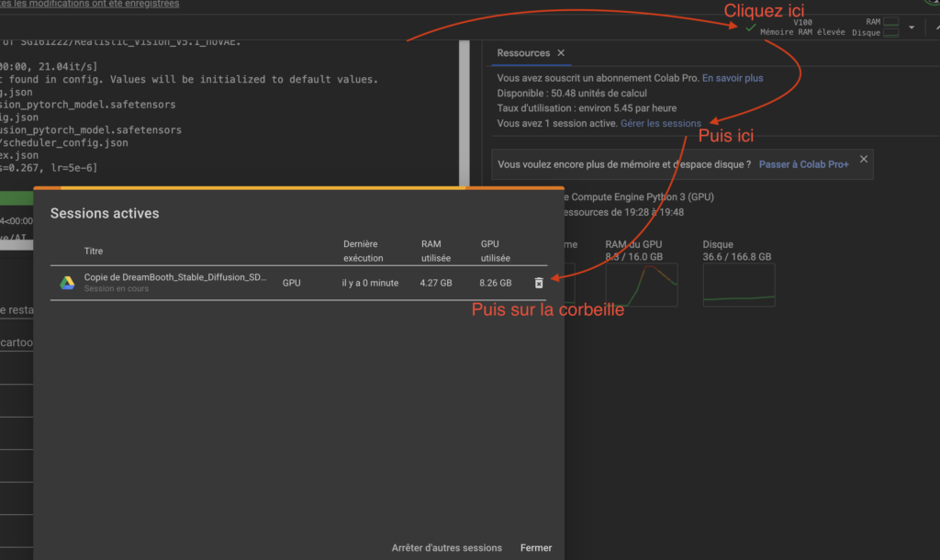
Task: Click the green connected checkmark icon
Action: [x=750, y=28]
